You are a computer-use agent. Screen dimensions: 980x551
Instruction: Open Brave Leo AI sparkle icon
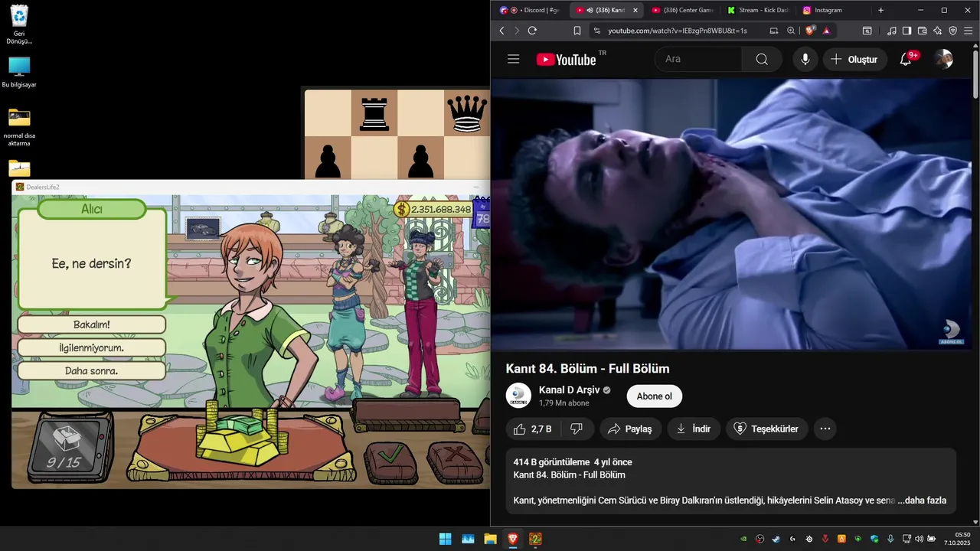tap(937, 31)
